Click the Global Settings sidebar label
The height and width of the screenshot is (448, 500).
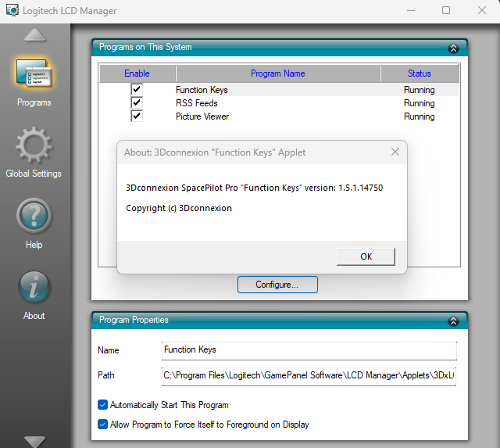point(34,174)
